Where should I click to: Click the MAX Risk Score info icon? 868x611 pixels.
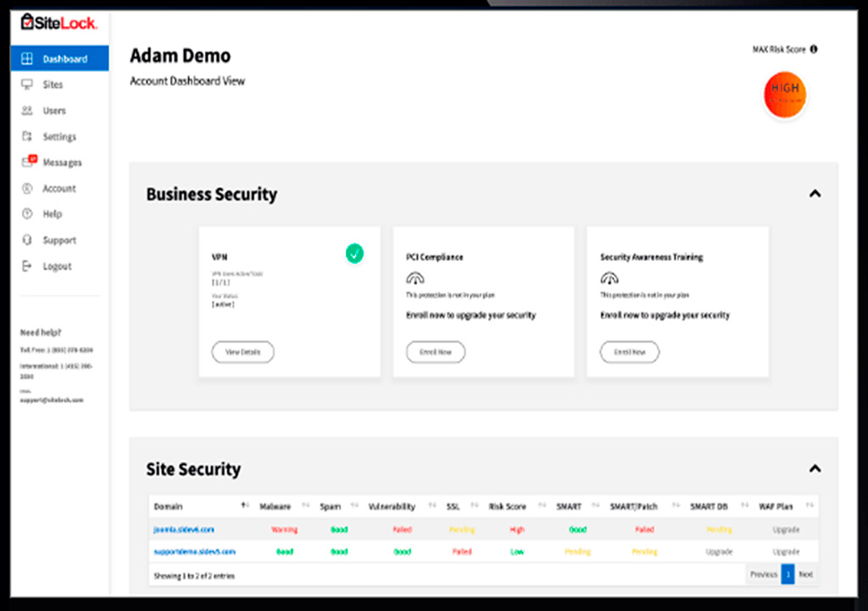(x=814, y=50)
